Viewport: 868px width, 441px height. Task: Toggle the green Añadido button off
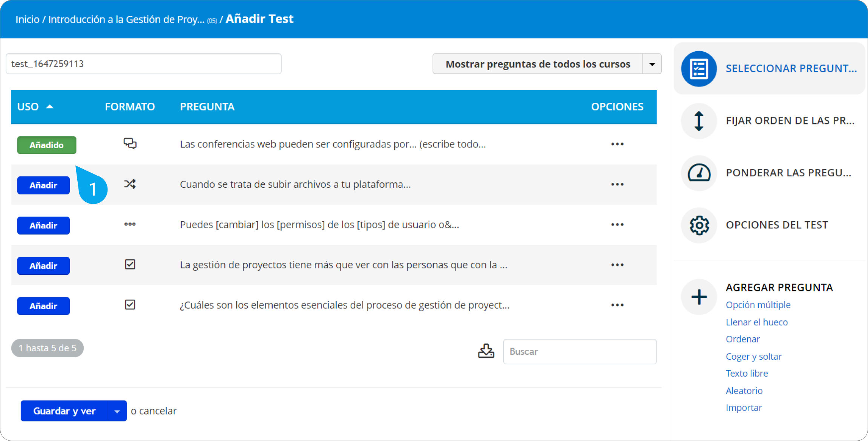[47, 145]
